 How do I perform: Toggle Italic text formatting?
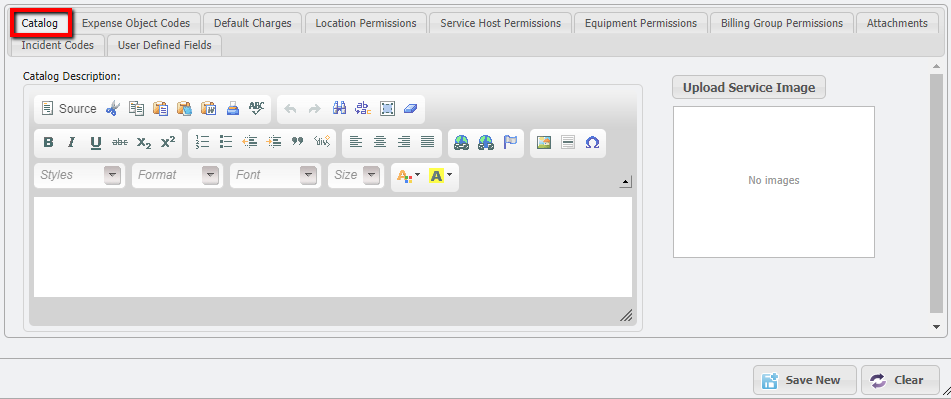tap(72, 142)
